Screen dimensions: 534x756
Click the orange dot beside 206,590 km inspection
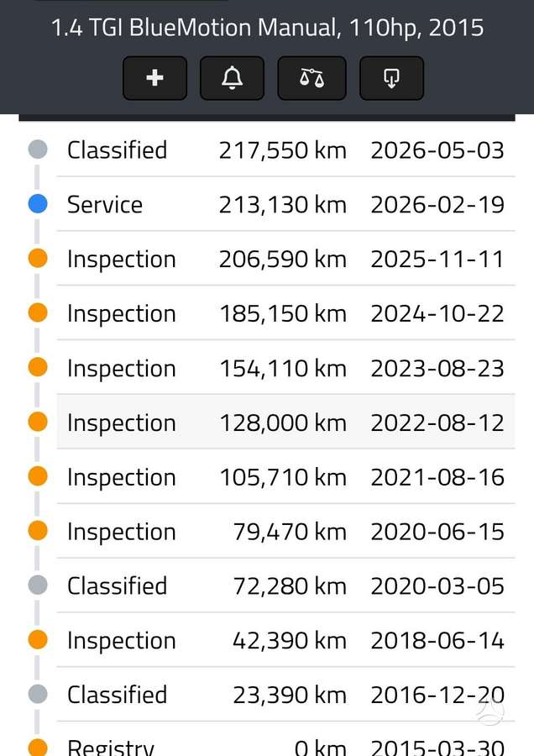[38, 259]
